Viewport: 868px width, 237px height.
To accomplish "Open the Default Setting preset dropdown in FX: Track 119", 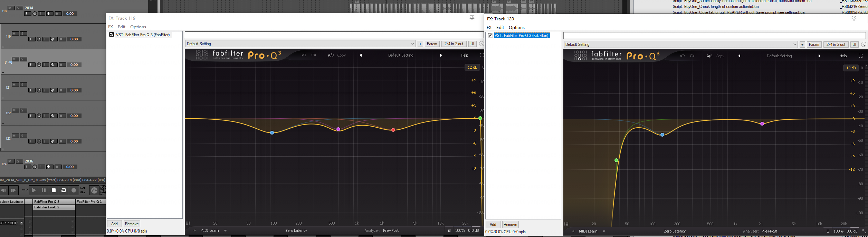I will point(300,44).
